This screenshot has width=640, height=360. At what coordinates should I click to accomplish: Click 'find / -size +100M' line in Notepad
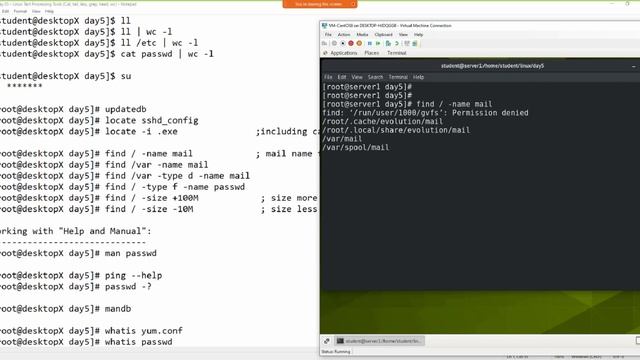[x=151, y=198]
